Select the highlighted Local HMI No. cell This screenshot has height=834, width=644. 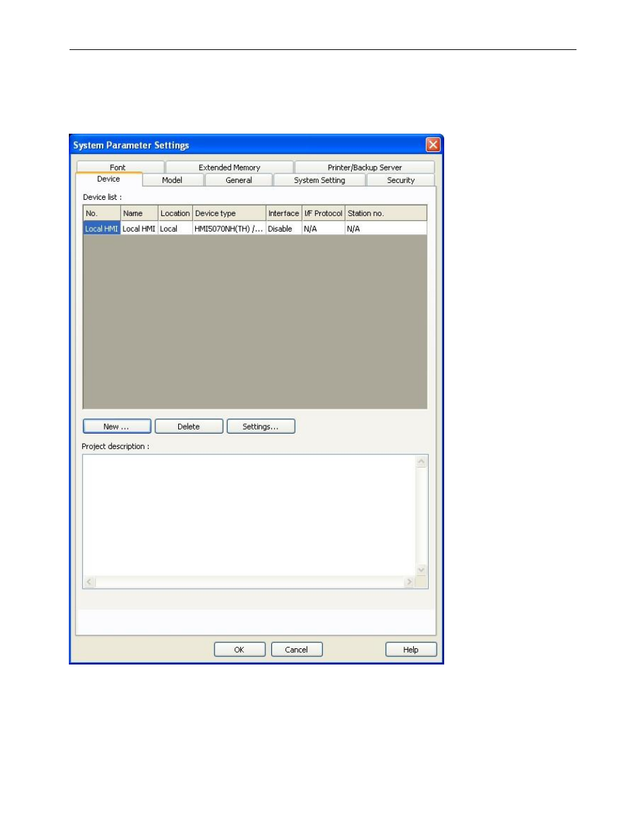click(102, 229)
